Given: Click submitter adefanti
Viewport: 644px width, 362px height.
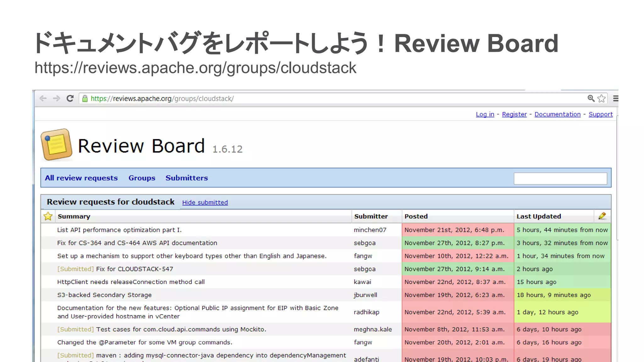Looking at the screenshot, I should point(366,359).
